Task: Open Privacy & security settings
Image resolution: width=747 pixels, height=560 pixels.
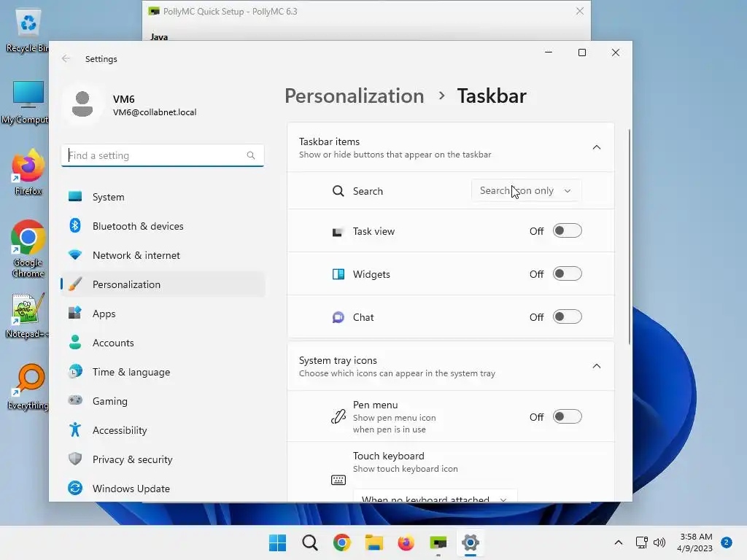Action: point(163,459)
